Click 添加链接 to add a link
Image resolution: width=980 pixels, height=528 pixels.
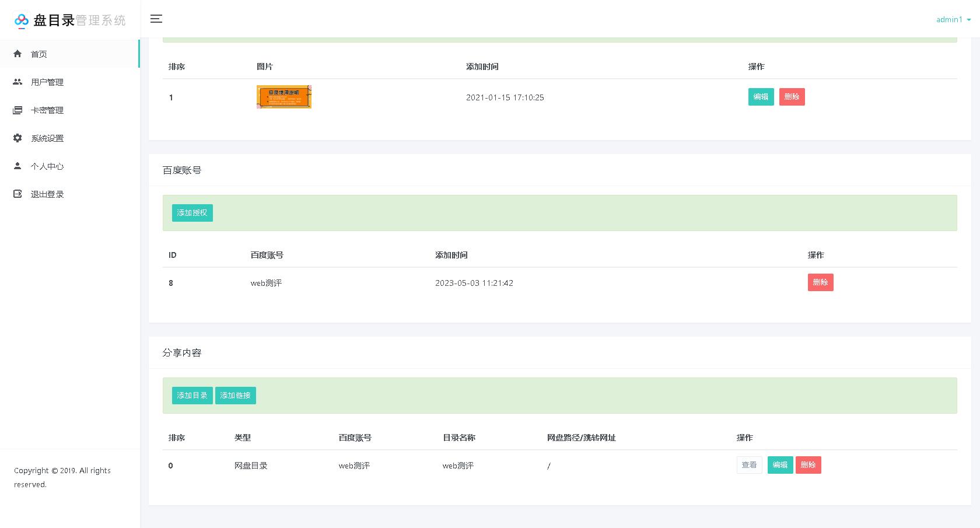coord(236,395)
